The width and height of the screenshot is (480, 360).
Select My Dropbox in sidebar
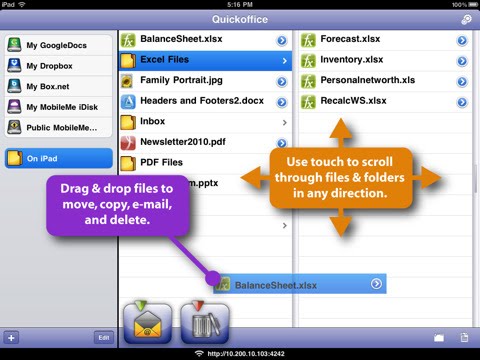59,66
